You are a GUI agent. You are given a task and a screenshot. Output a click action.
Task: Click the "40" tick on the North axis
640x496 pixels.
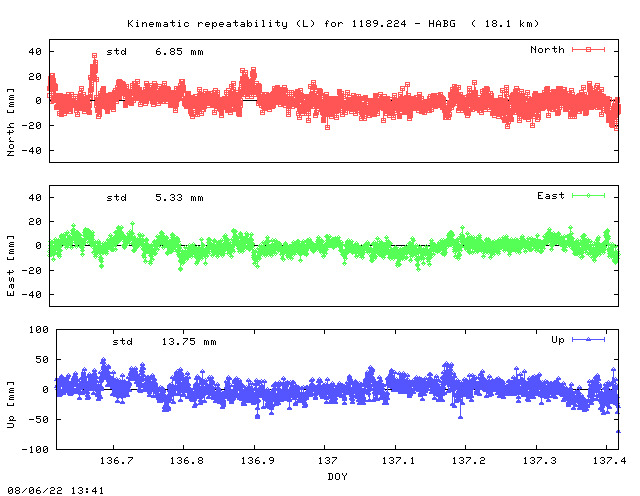35,51
